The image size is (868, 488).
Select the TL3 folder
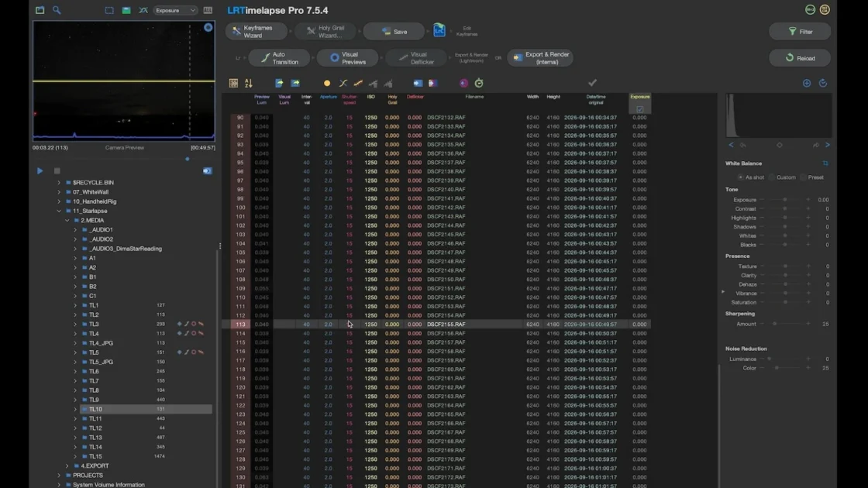pos(94,325)
